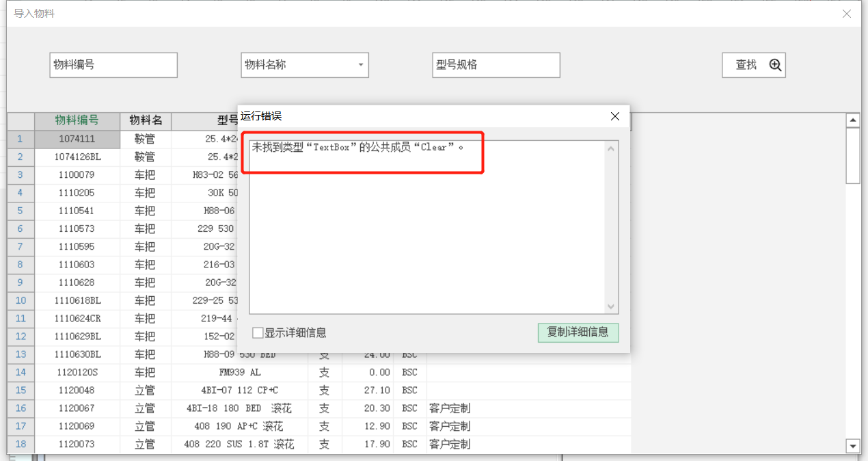
Task: Close the 运行错误 error dialog
Action: click(614, 116)
